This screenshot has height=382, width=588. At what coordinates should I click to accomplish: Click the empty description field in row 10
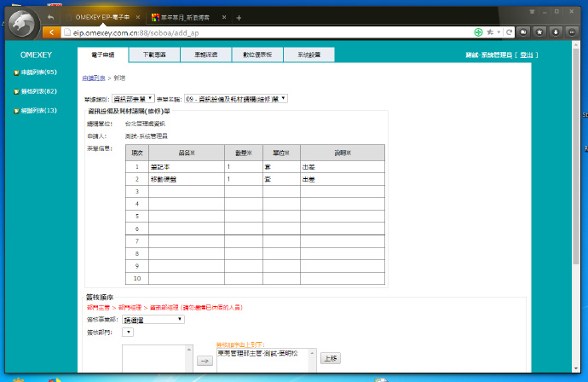pyautogui.click(x=343, y=279)
